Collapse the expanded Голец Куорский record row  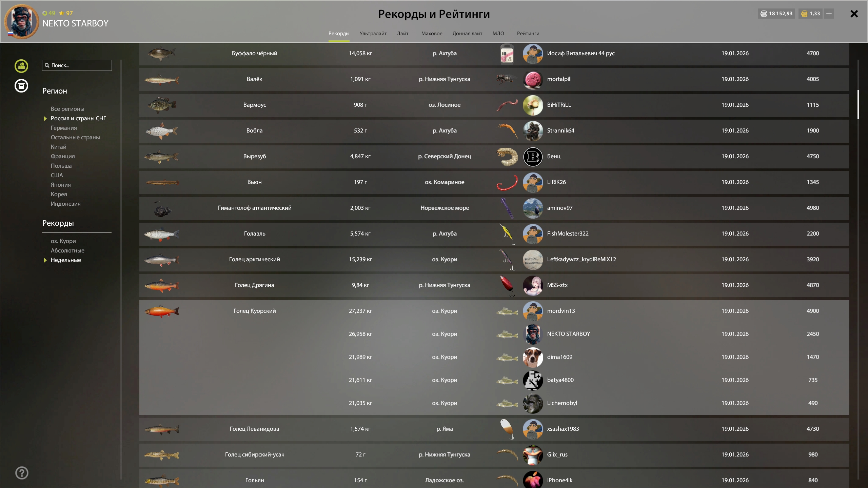[x=254, y=311]
